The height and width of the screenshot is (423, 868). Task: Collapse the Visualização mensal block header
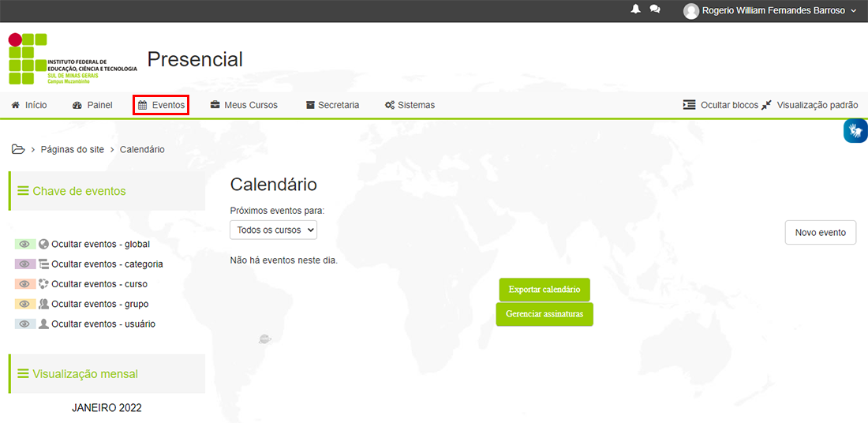pos(107,374)
